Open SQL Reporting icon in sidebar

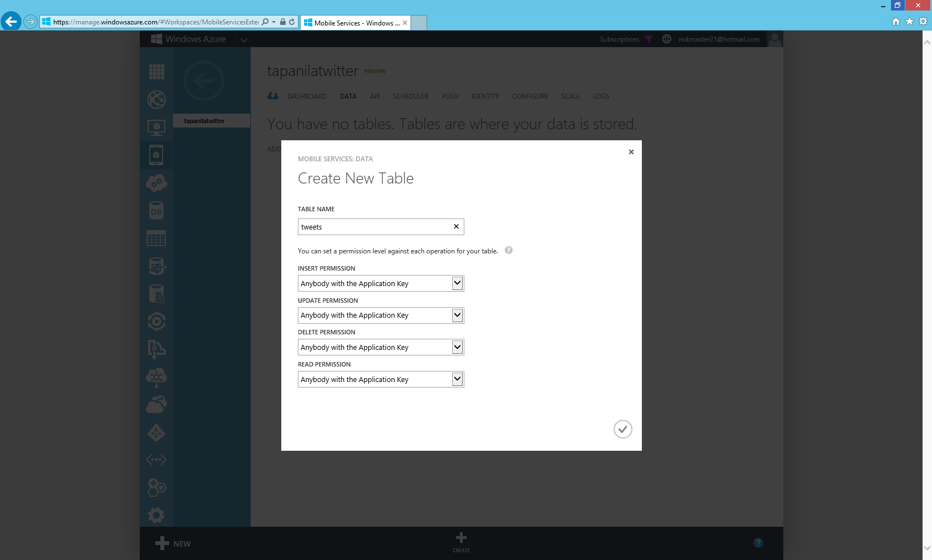[156, 294]
